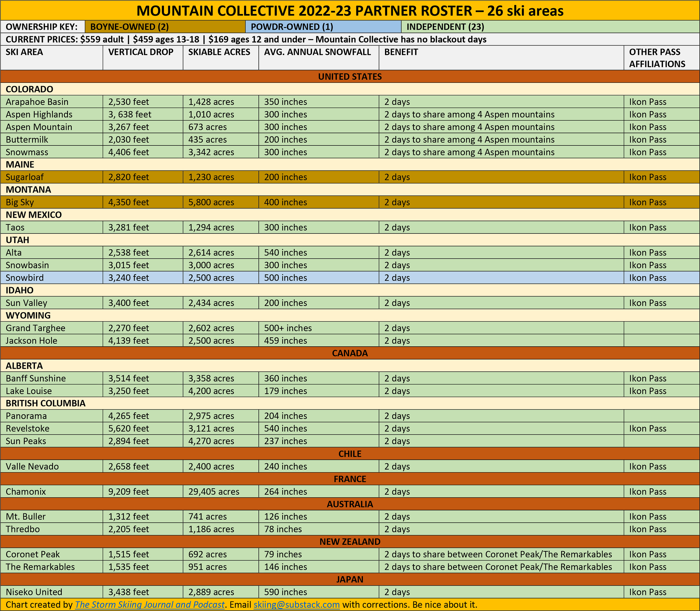Click the Powdr-Owned key color cell
This screenshot has width=700, height=611.
[323, 27]
